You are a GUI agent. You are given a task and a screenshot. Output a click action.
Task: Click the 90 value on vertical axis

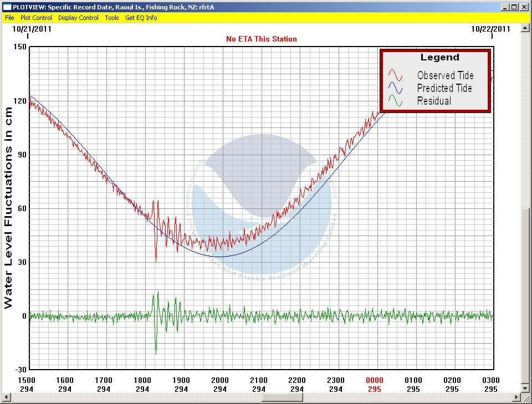pos(22,155)
